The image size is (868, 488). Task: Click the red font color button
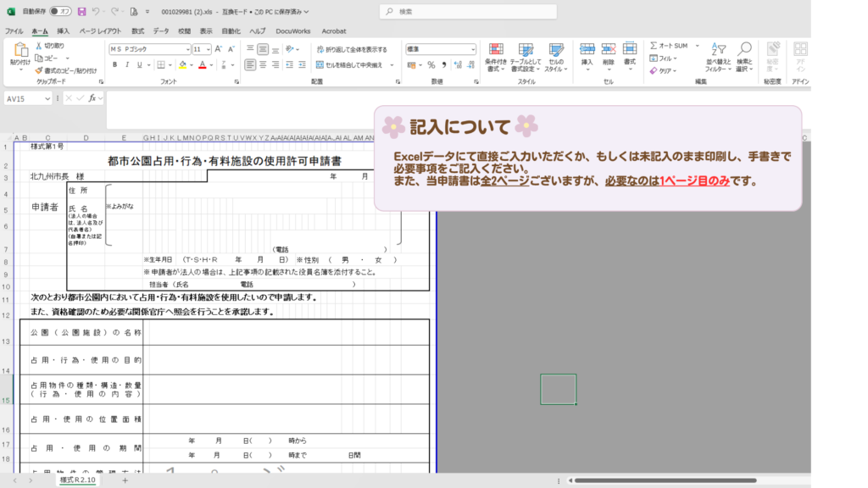coord(202,64)
